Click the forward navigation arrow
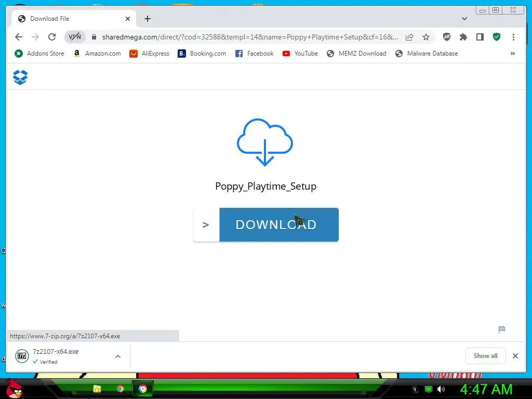Viewport: 532px width, 399px height. pos(35,37)
